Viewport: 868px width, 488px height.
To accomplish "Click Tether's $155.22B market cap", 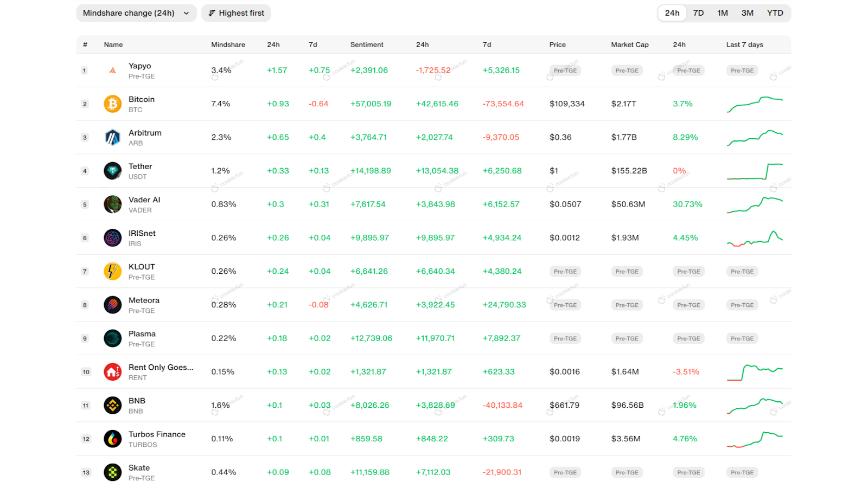I will pos(629,171).
